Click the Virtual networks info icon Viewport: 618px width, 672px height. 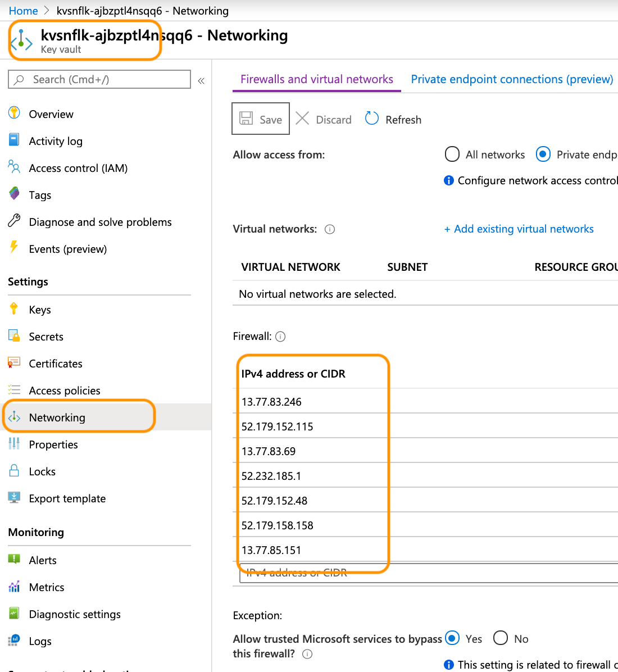[330, 229]
